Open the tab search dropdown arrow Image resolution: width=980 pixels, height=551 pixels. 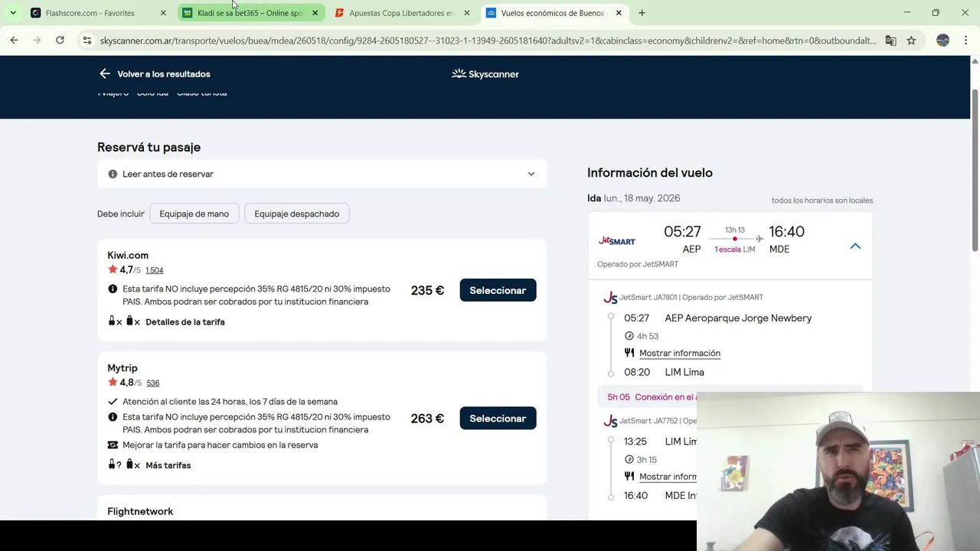click(13, 13)
